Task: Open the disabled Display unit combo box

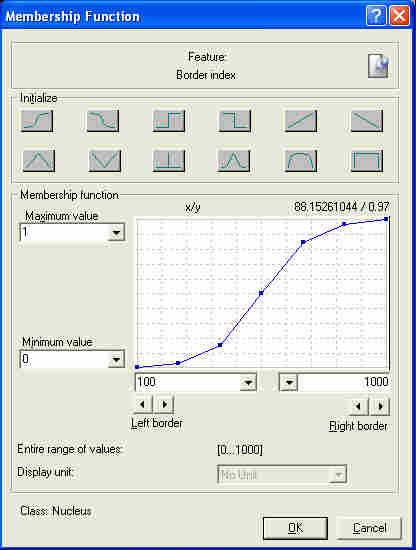Action: click(282, 475)
